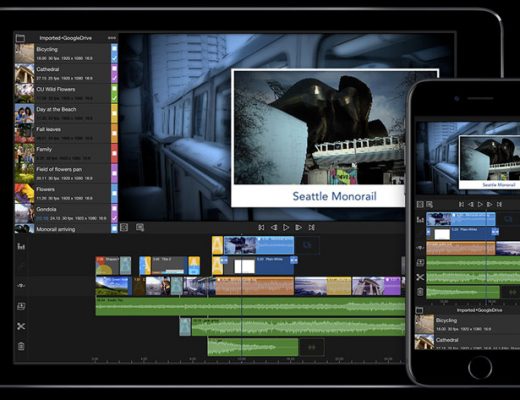Tap the blue tag for Monorail arriving
Viewport: 520px width, 400px height.
114,229
